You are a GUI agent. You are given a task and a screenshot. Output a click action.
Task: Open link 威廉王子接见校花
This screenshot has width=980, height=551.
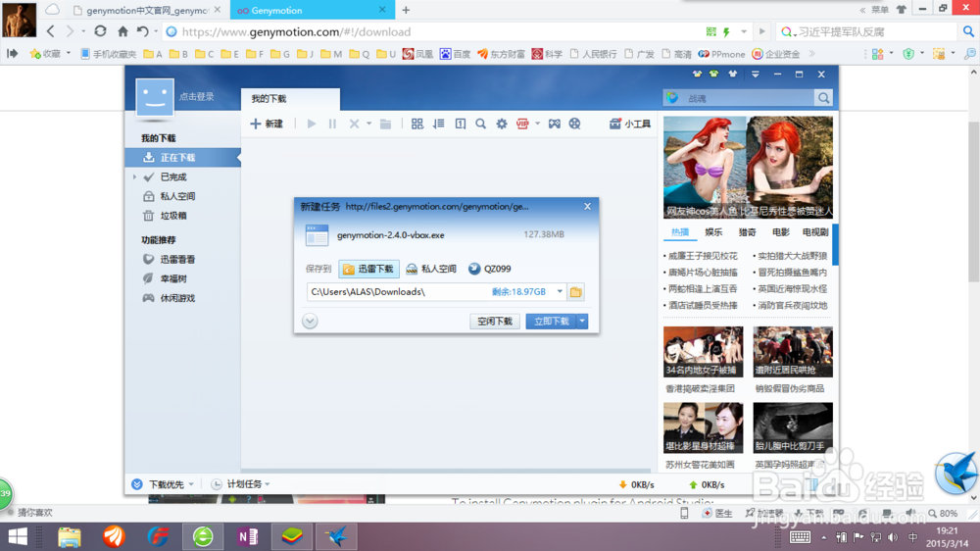[703, 256]
